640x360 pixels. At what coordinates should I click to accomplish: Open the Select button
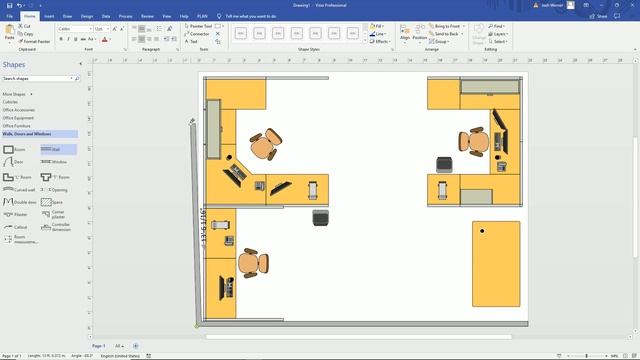[498, 41]
